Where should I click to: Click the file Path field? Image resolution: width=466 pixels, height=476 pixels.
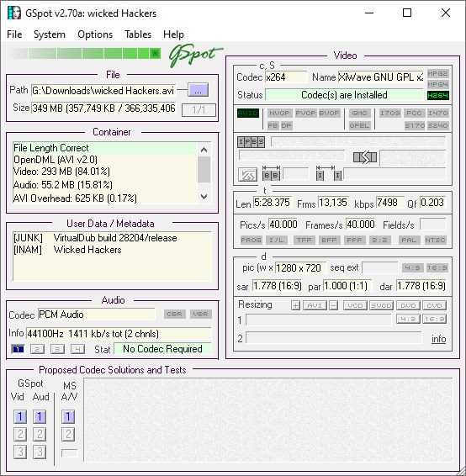coord(103,91)
